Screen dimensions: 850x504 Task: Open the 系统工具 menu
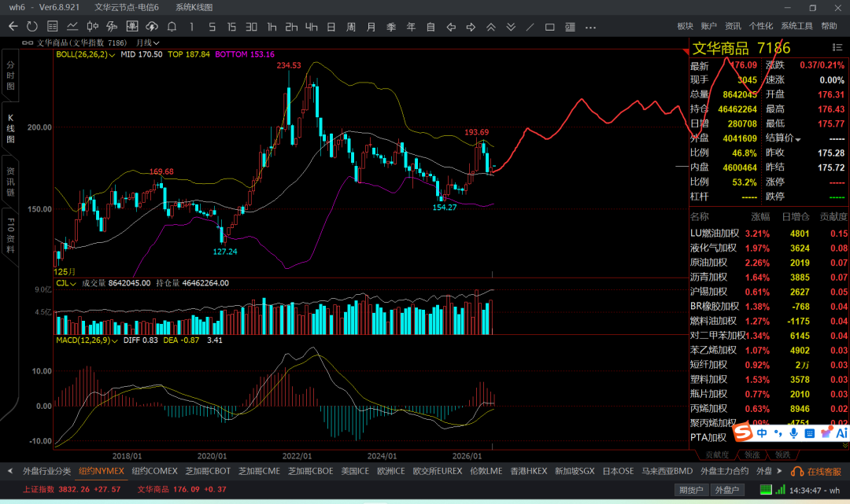(796, 26)
